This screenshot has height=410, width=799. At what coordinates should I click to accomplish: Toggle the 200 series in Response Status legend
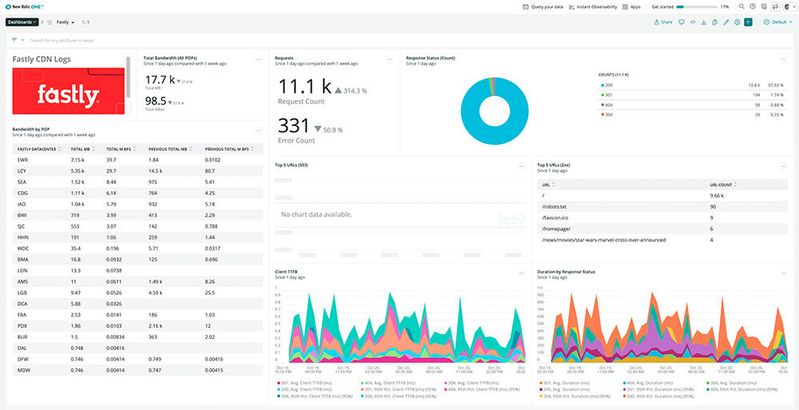click(606, 85)
